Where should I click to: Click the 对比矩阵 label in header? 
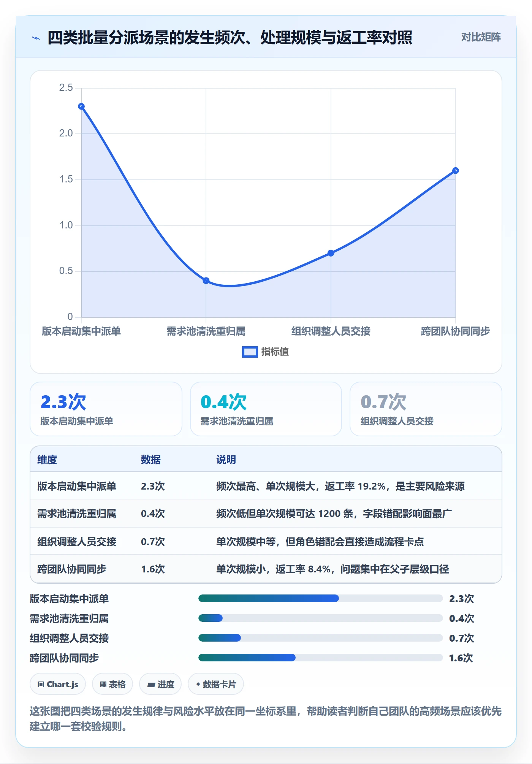tap(481, 37)
